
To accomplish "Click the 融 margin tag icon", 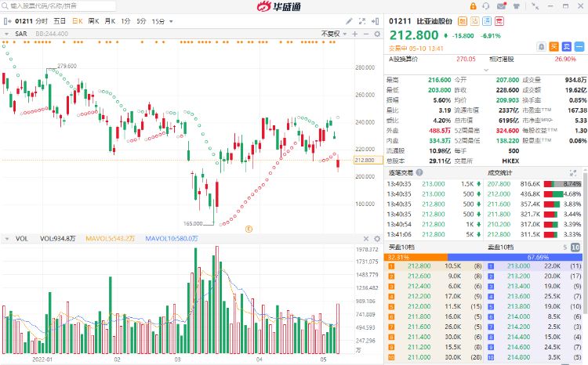I will 463,21.
